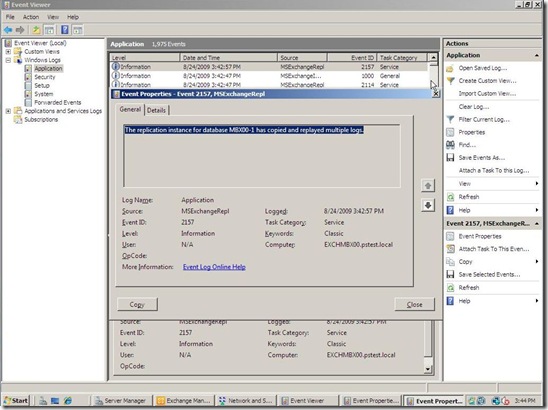Click the Copy button in Event Properties
This screenshot has height=410, width=548.
click(137, 304)
